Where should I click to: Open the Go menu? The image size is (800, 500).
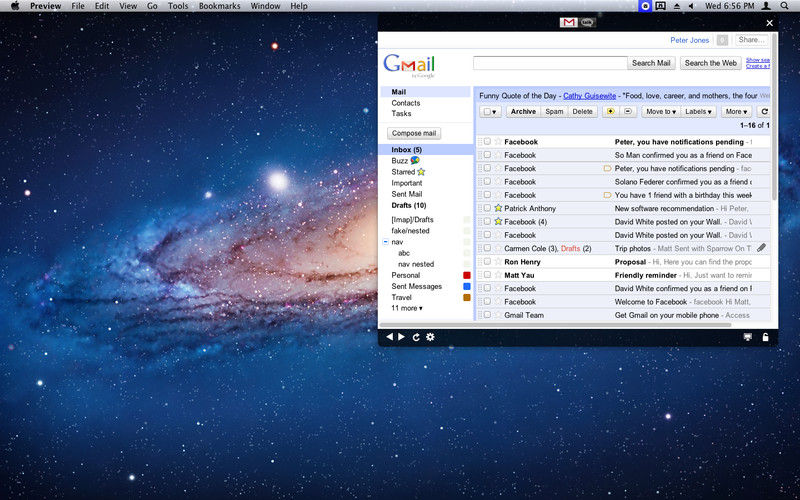coord(152,6)
